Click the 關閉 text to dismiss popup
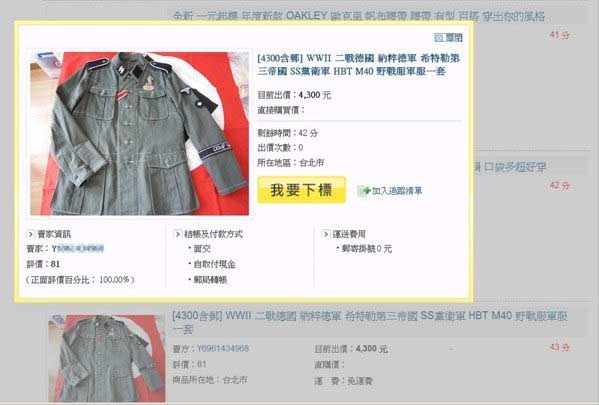 point(454,37)
